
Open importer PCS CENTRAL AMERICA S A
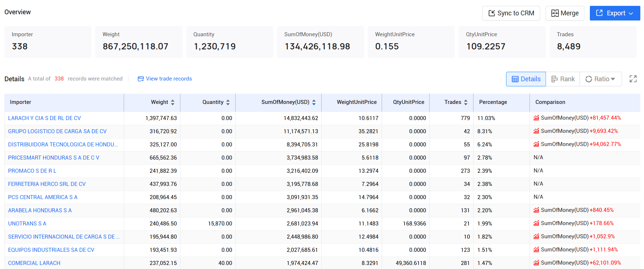pyautogui.click(x=43, y=197)
